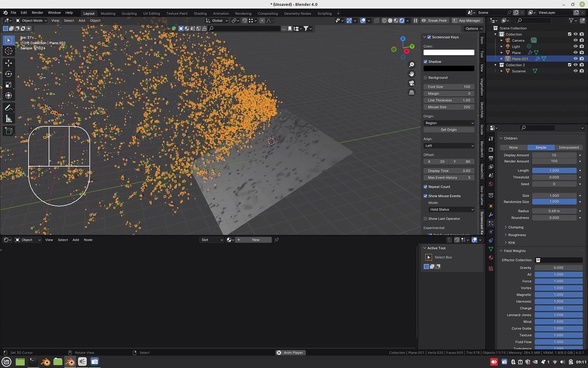Viewport: 588px width, 368px height.
Task: Open the Align Left dropdown
Action: point(449,146)
